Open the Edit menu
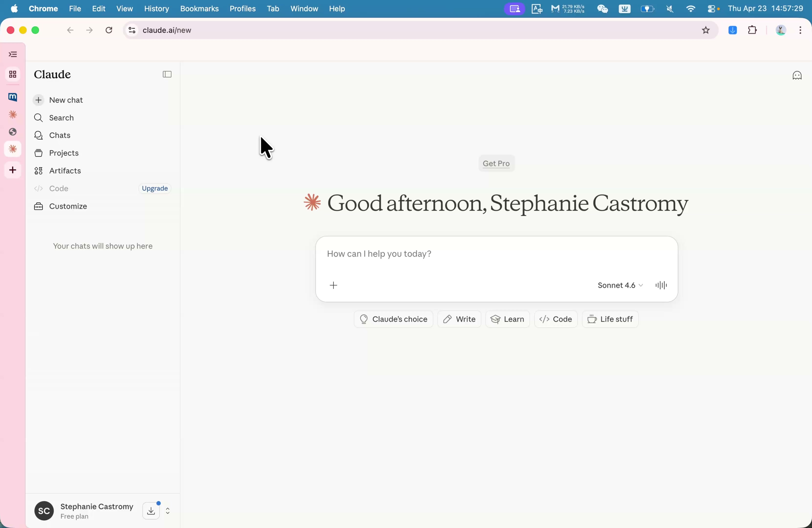This screenshot has width=812, height=528. [x=99, y=9]
